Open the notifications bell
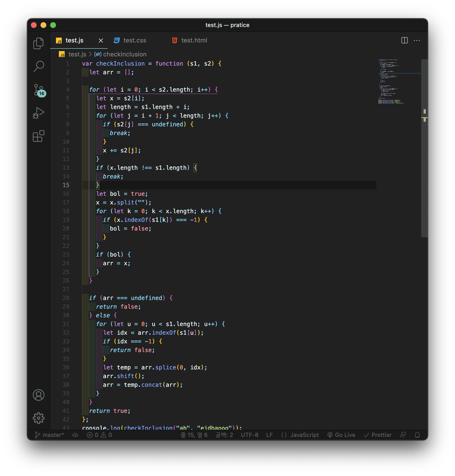 tap(417, 435)
